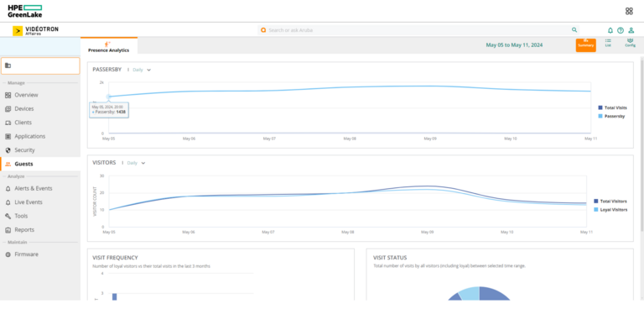
Task: Click the VISITORS panel title
Action: click(x=104, y=163)
